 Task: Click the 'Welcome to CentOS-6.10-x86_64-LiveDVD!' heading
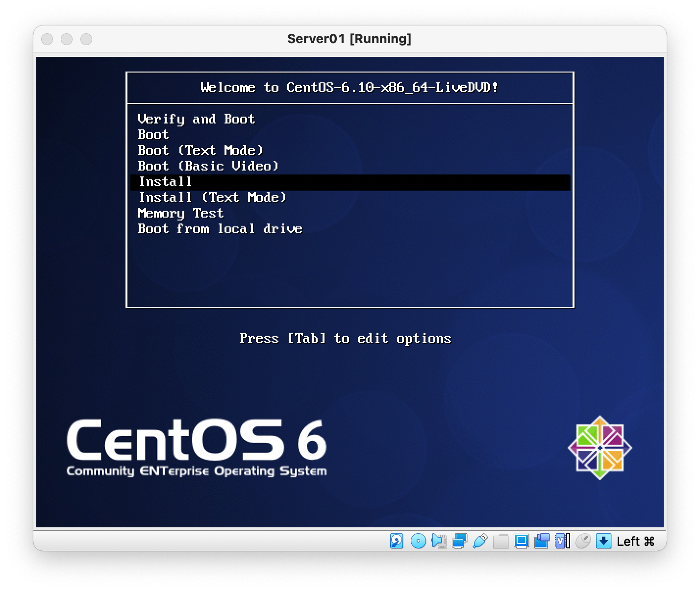pos(350,88)
